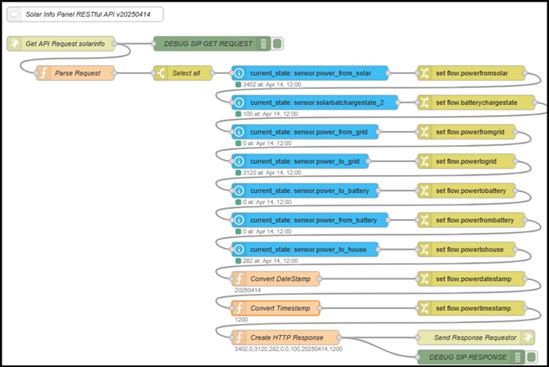Click the switch icon on Select all node

(161, 73)
